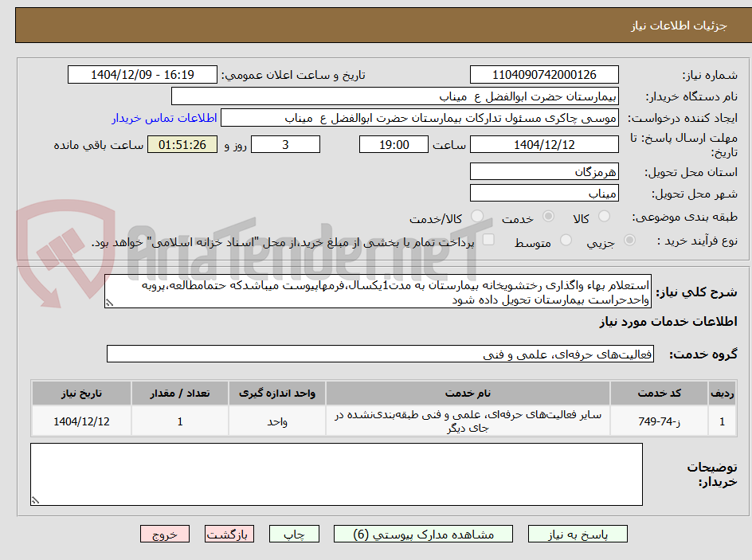
Task: Select the جزیی purchase type radio
Action: [x=629, y=240]
